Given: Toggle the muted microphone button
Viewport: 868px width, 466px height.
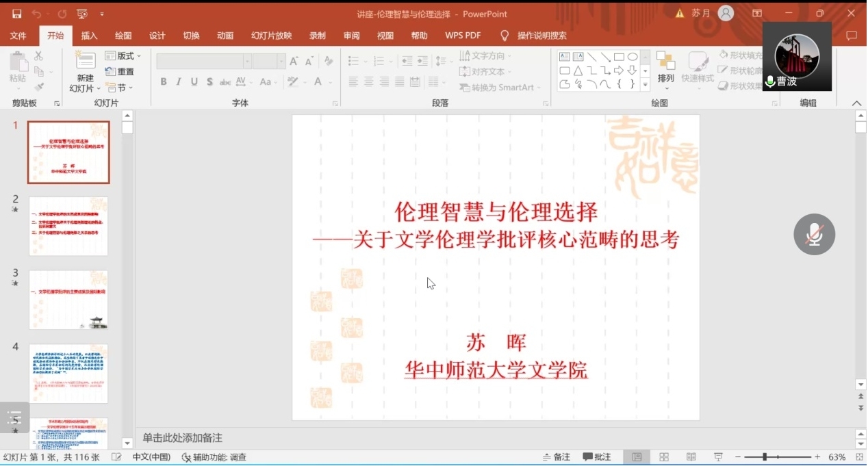Looking at the screenshot, I should 814,235.
